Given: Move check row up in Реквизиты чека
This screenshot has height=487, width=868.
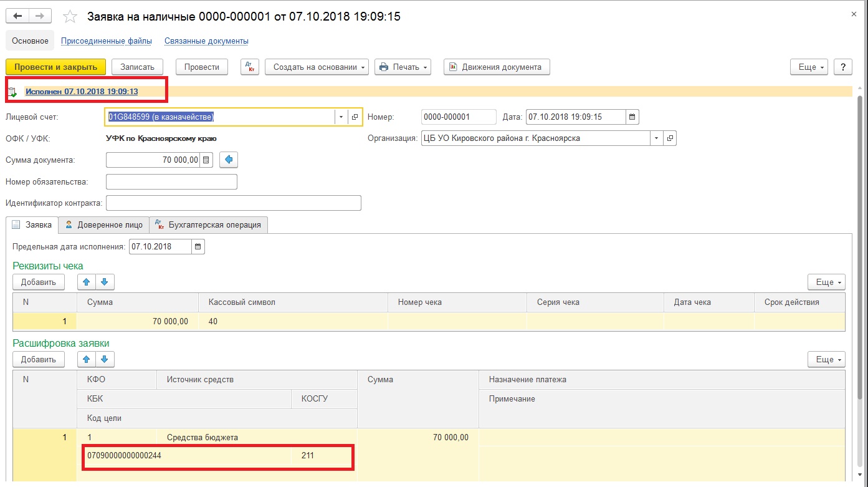Looking at the screenshot, I should click(x=86, y=282).
